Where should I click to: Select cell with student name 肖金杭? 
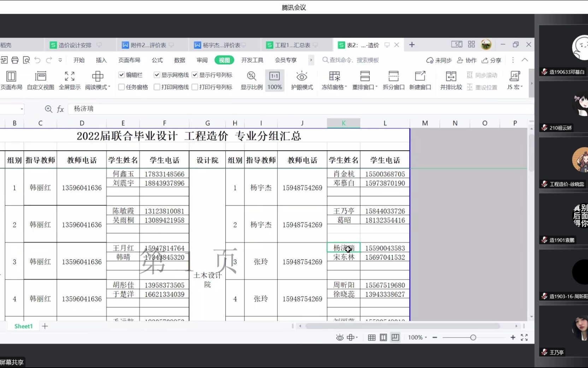click(x=343, y=174)
